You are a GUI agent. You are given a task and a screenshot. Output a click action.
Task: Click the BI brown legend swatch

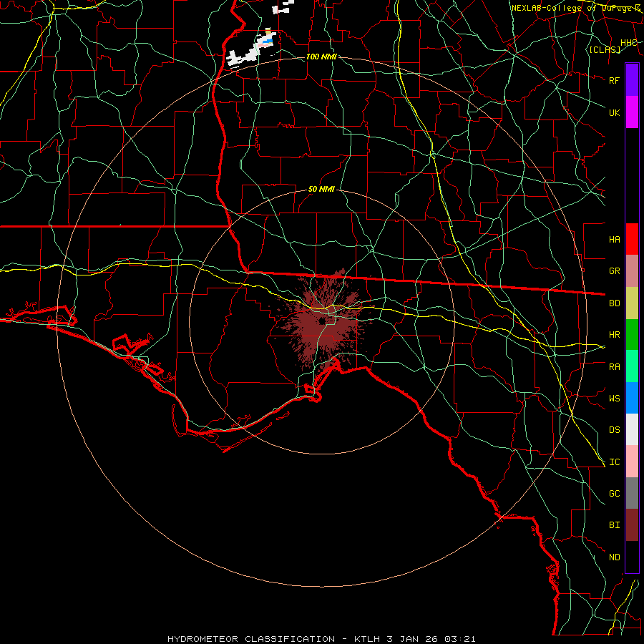click(x=632, y=525)
